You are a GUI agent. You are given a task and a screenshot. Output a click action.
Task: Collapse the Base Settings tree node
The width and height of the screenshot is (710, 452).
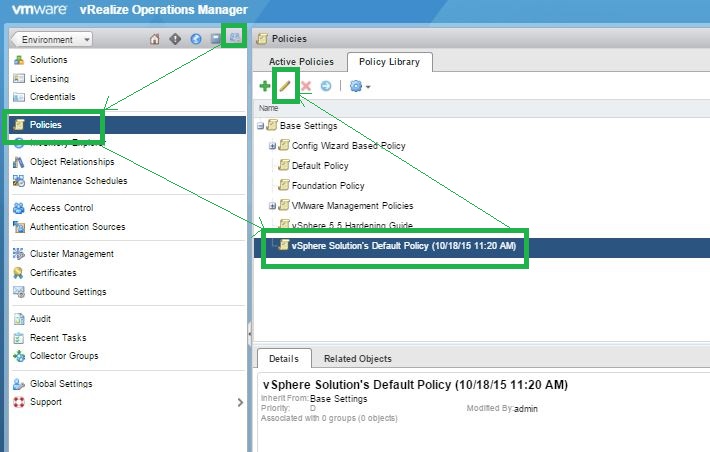tap(261, 126)
